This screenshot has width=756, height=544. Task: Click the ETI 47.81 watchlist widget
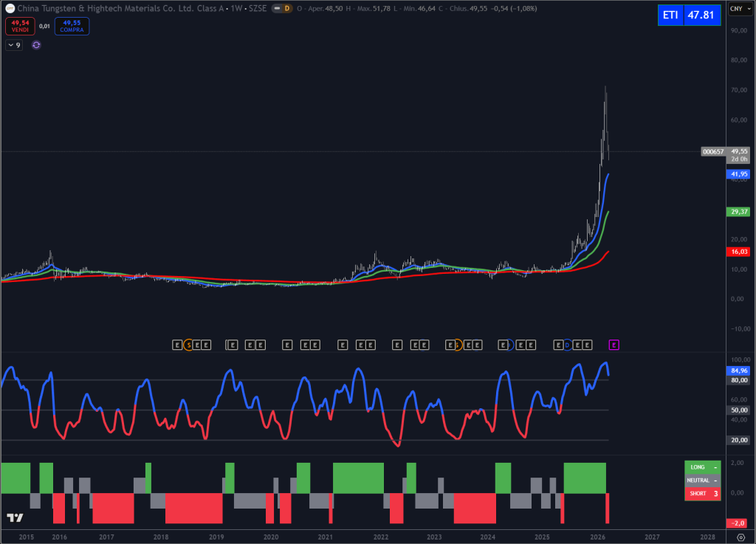tap(690, 15)
